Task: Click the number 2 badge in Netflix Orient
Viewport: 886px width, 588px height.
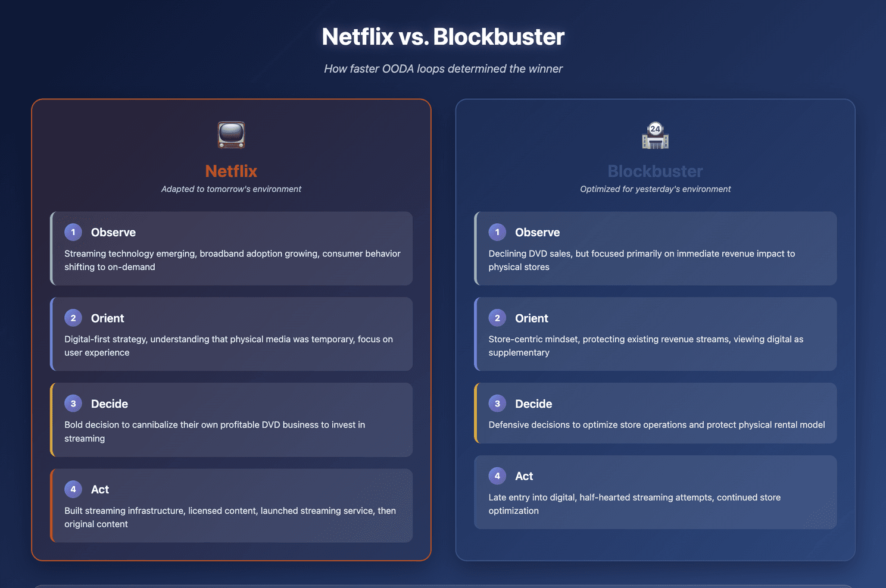Action: 73,318
